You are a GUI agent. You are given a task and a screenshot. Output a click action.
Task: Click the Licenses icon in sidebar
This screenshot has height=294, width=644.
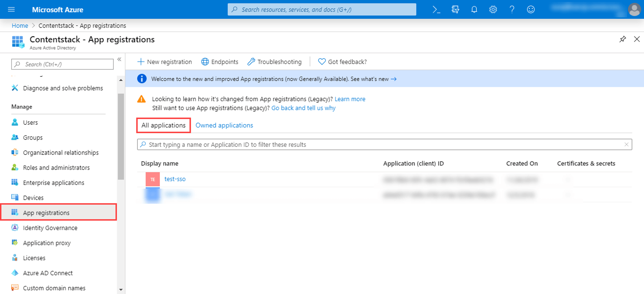(x=15, y=258)
